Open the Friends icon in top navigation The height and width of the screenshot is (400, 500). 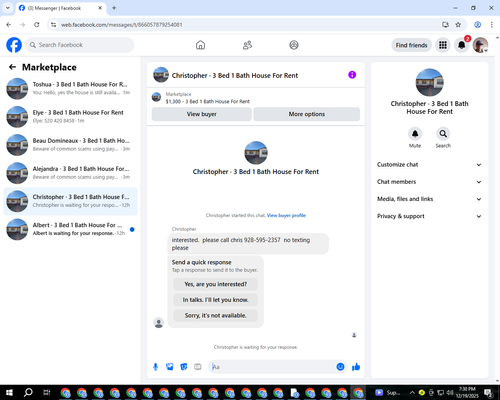pos(247,45)
